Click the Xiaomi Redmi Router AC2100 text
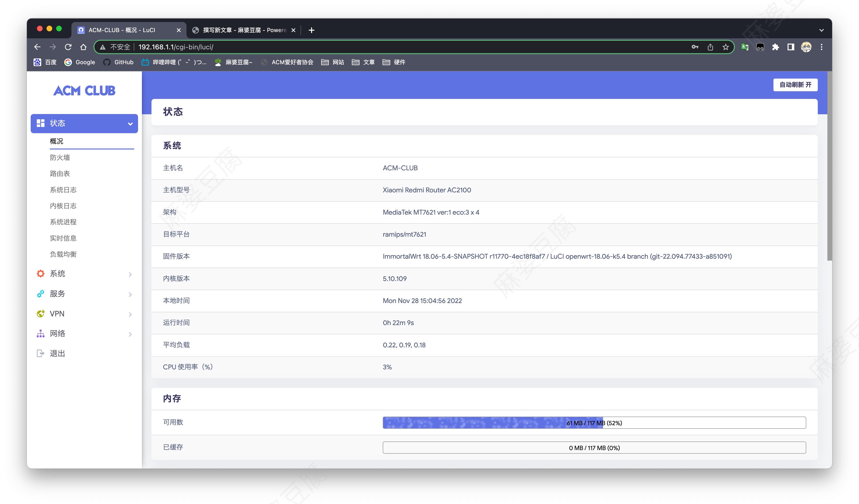The width and height of the screenshot is (859, 504). (x=427, y=190)
